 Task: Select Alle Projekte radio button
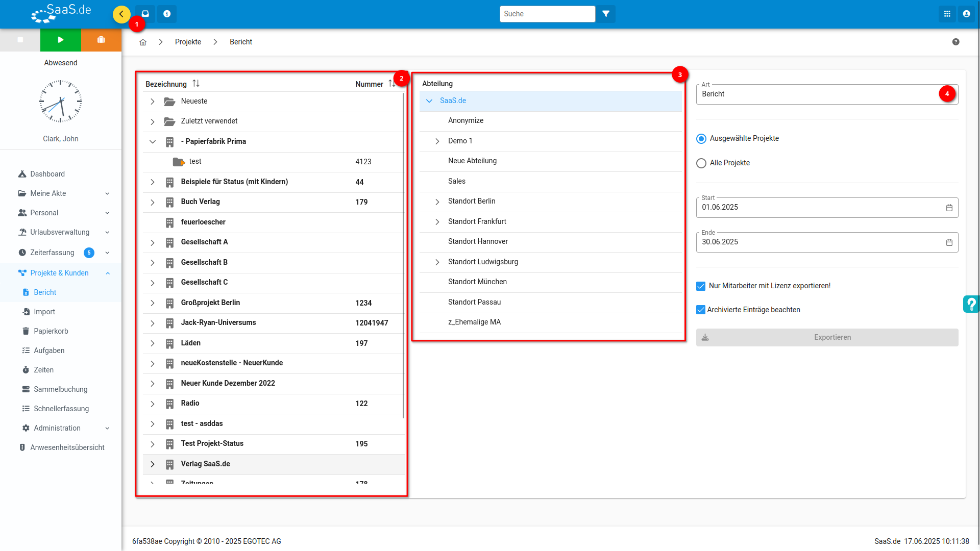(x=701, y=163)
